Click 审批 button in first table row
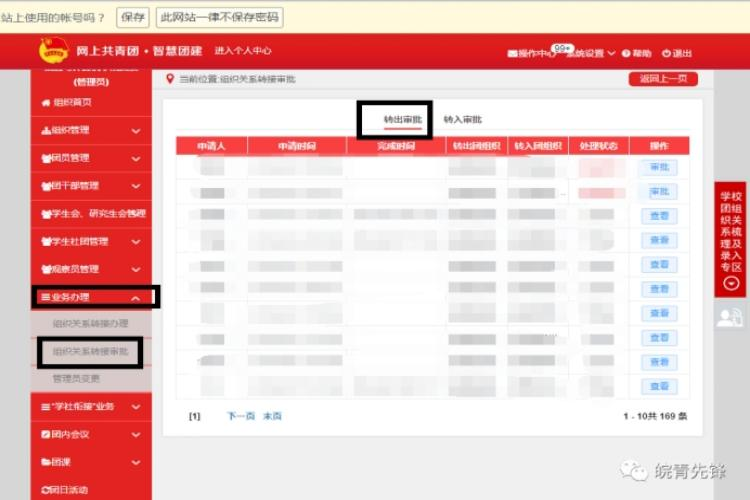The height and width of the screenshot is (500, 750). (x=659, y=167)
